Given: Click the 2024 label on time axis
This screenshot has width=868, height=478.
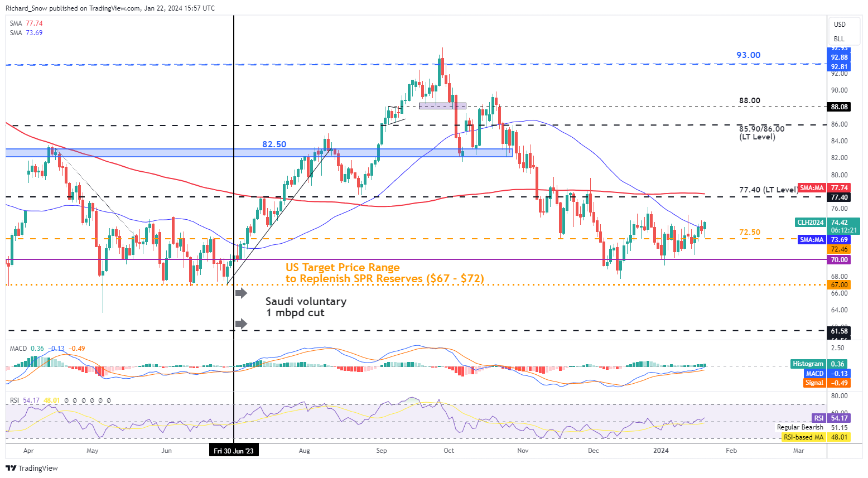Looking at the screenshot, I should [x=660, y=451].
